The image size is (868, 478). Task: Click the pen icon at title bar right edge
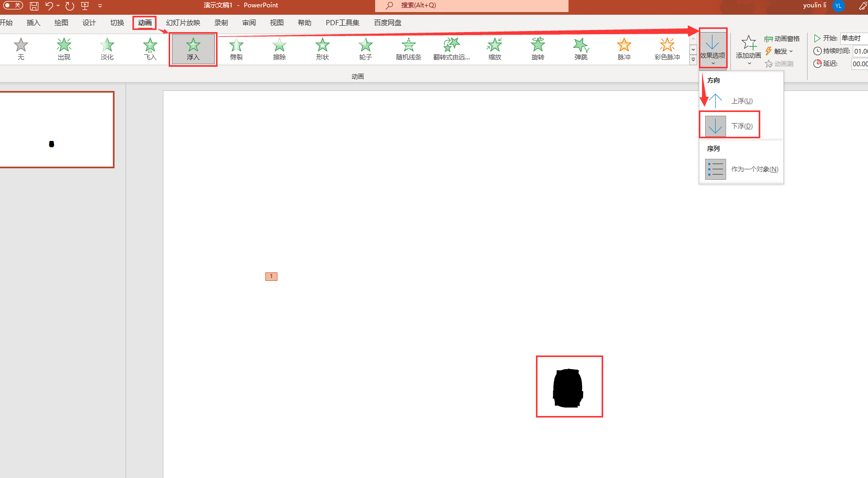pos(863,6)
